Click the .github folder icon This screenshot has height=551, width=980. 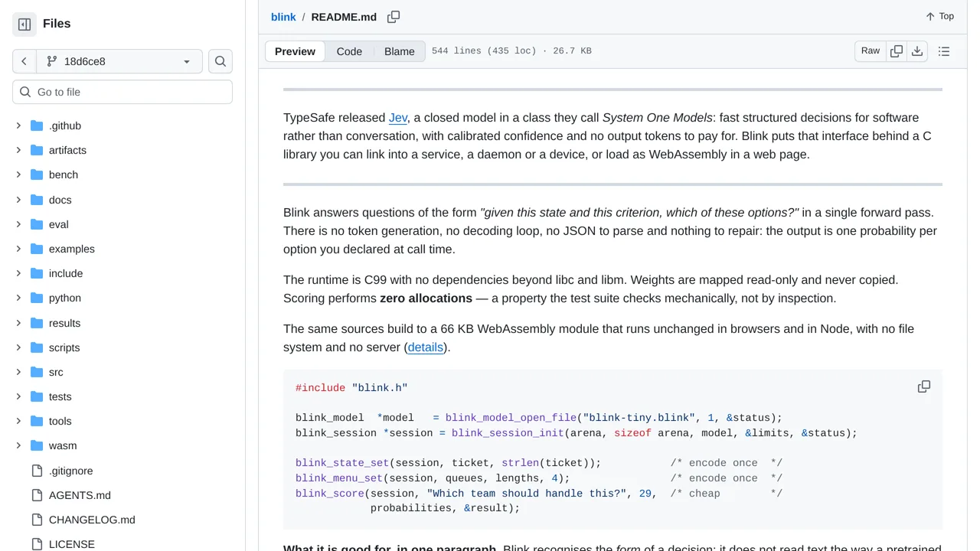pos(37,126)
